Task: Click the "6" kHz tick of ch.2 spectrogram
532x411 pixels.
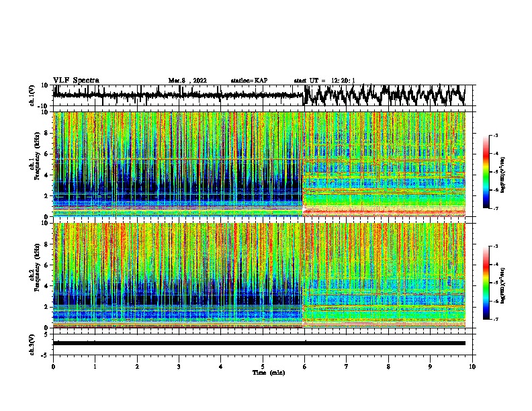Action: point(46,265)
